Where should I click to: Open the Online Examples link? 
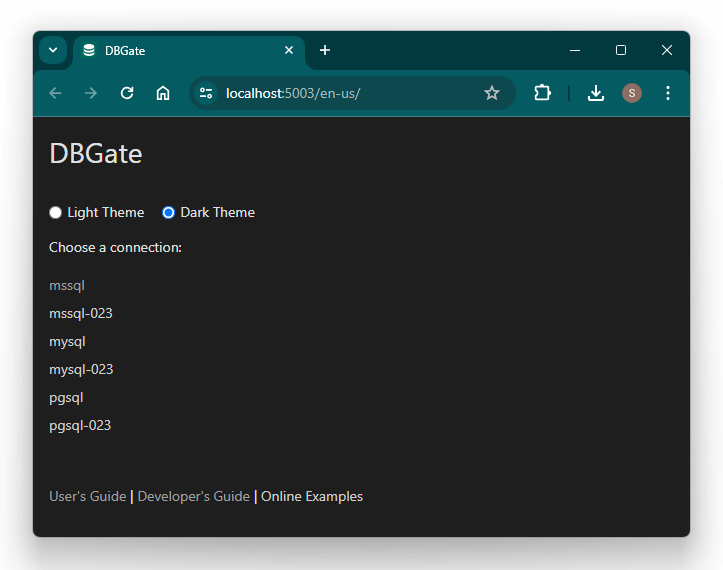pos(312,496)
